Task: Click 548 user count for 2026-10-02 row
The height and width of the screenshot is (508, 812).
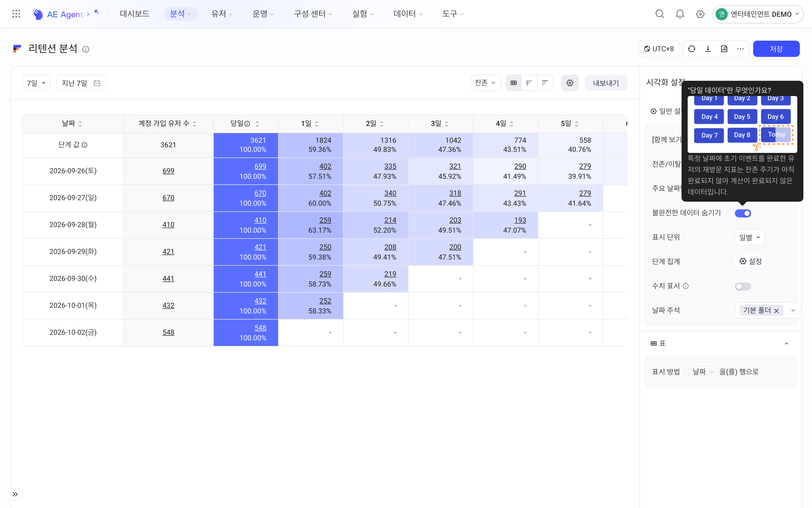Action: [168, 333]
